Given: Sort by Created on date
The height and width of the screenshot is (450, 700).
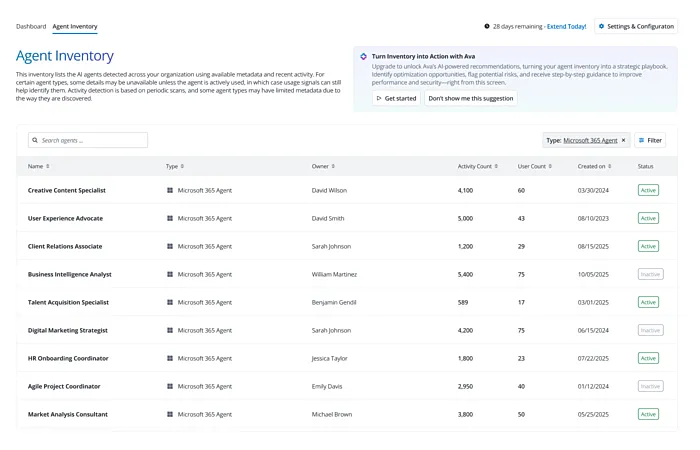Looking at the screenshot, I should 594,166.
